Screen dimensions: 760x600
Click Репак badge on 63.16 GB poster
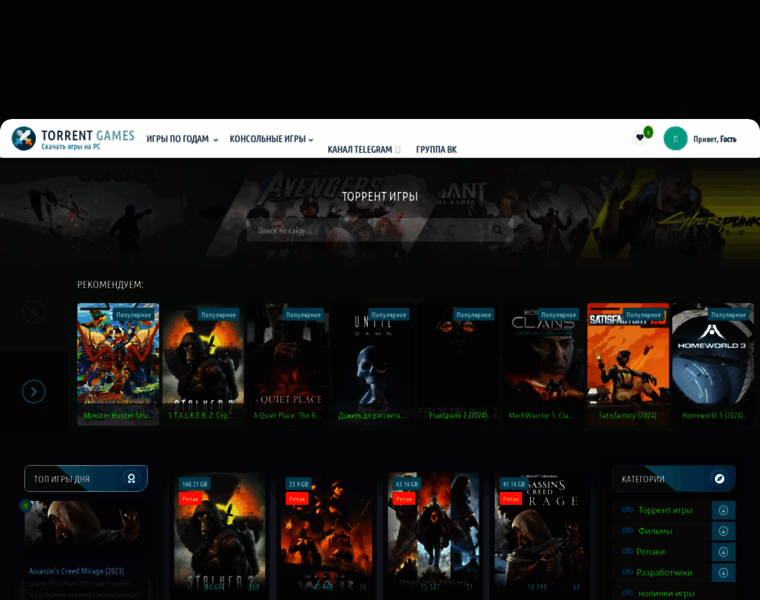pos(404,499)
